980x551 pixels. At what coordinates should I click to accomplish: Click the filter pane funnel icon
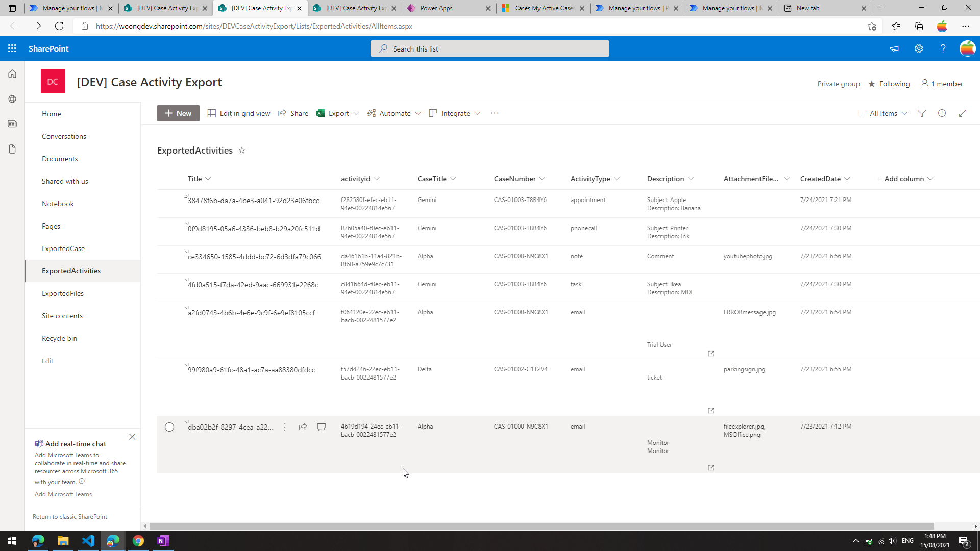(x=922, y=113)
